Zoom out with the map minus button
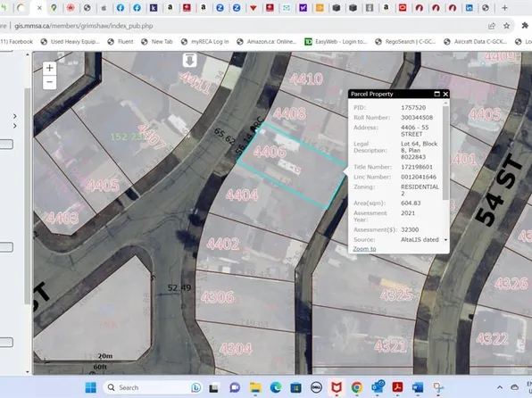The width and height of the screenshot is (532, 398). [x=49, y=82]
